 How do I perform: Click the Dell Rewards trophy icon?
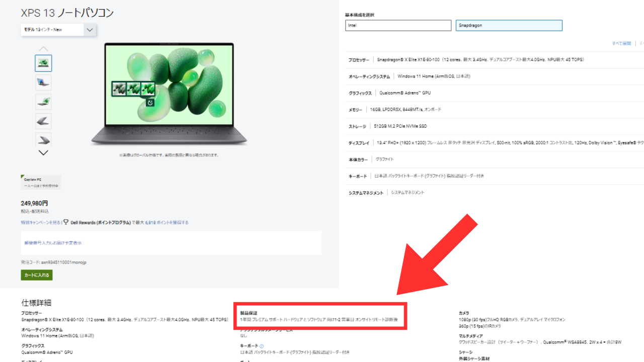click(66, 222)
